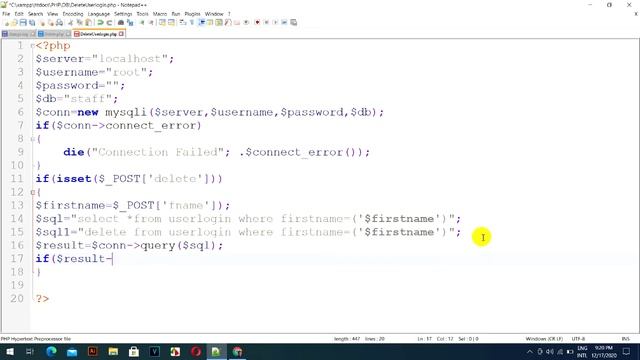Open the Windows Start menu
Image resolution: width=640 pixels, height=360 pixels.
tap(9, 351)
